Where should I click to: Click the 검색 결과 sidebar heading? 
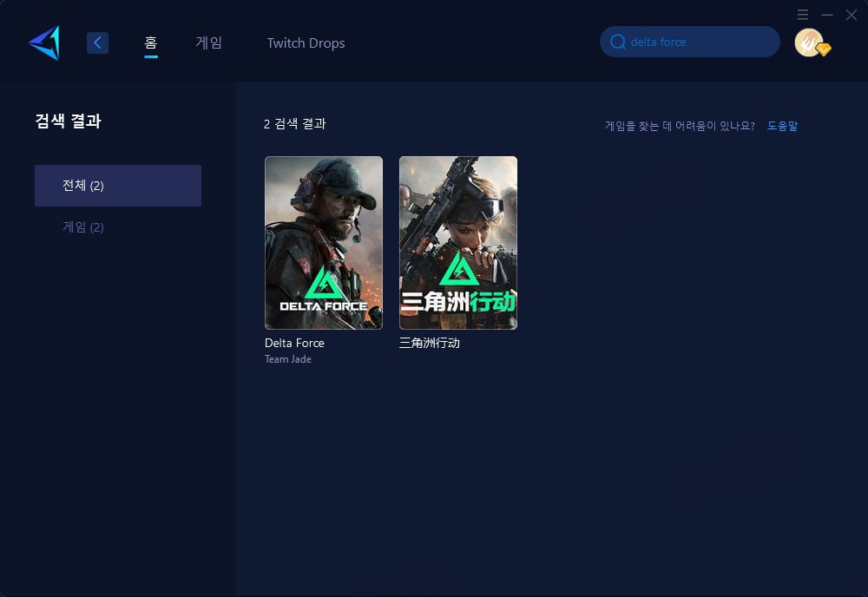68,121
